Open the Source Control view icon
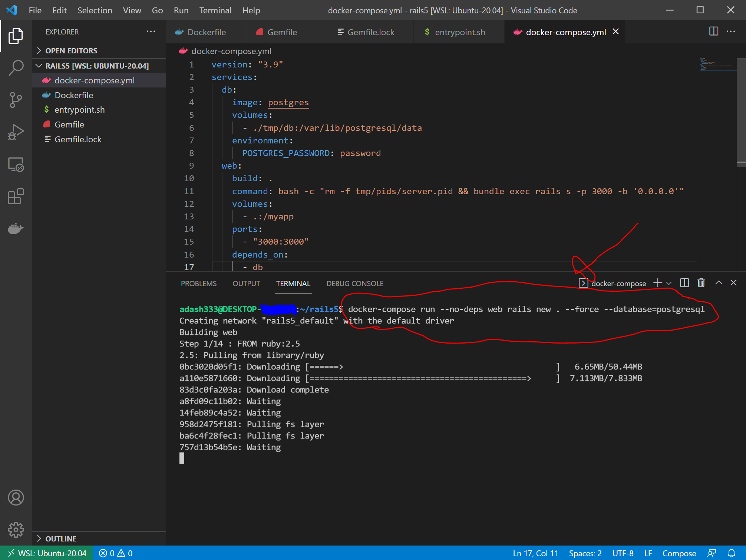 point(16,100)
